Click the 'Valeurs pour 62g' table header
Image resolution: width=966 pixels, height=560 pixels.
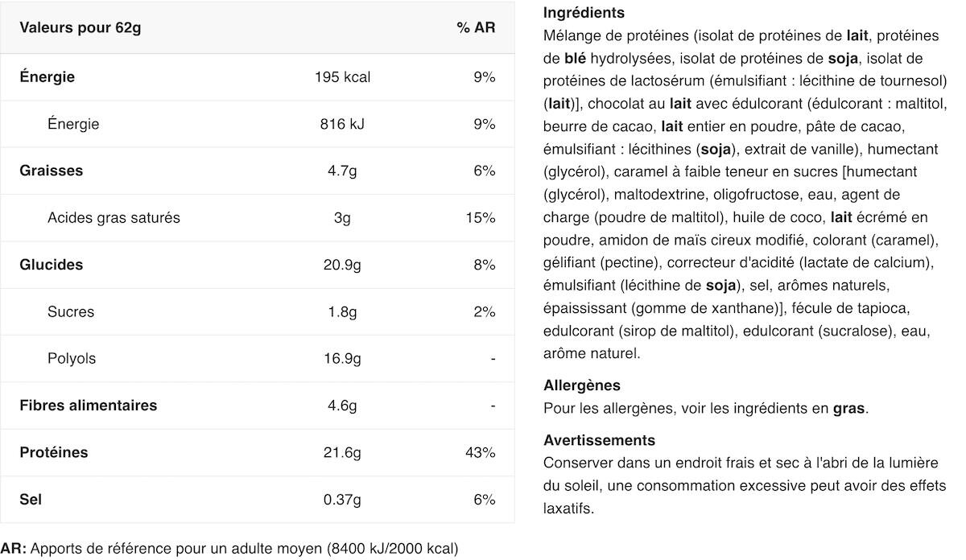point(80,28)
